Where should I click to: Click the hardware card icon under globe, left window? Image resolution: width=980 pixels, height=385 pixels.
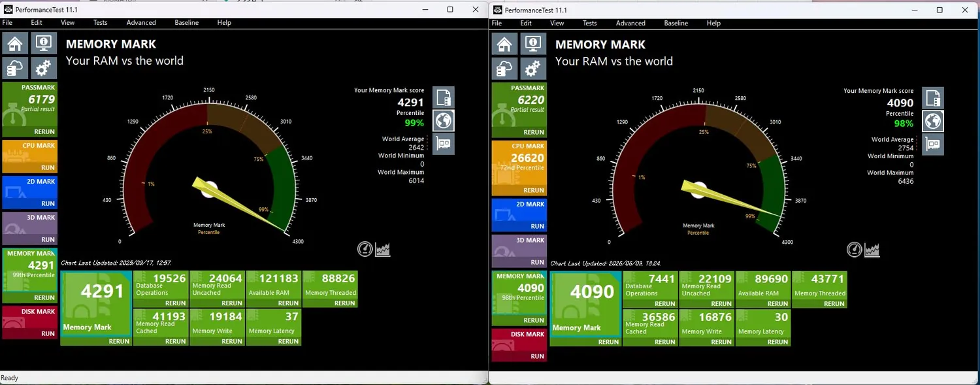tap(444, 144)
